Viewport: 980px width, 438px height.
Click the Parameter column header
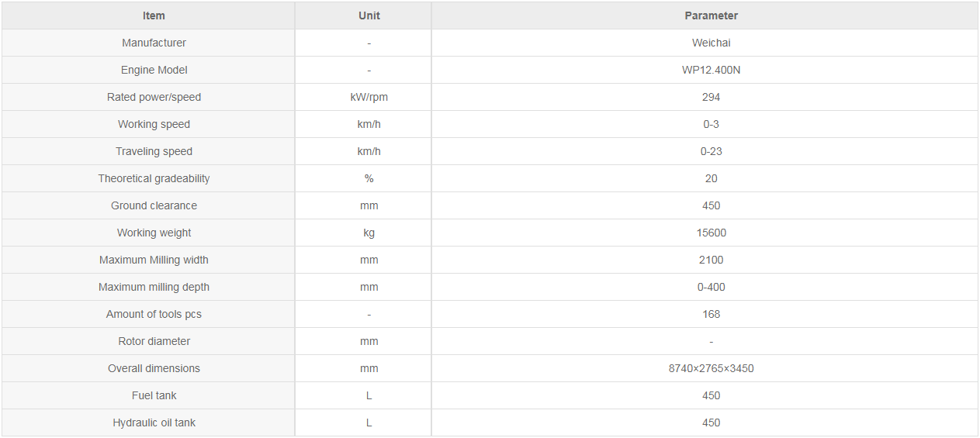click(x=711, y=16)
